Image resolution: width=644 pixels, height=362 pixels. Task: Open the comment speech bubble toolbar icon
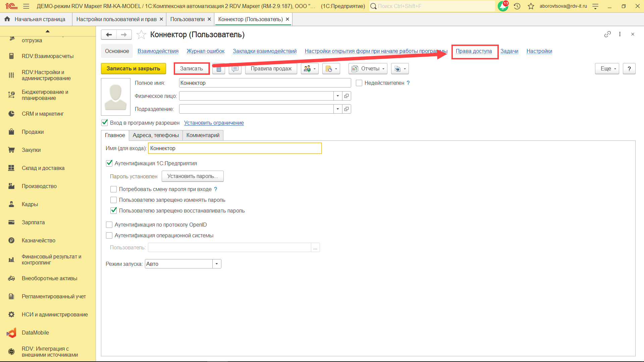[x=235, y=69]
